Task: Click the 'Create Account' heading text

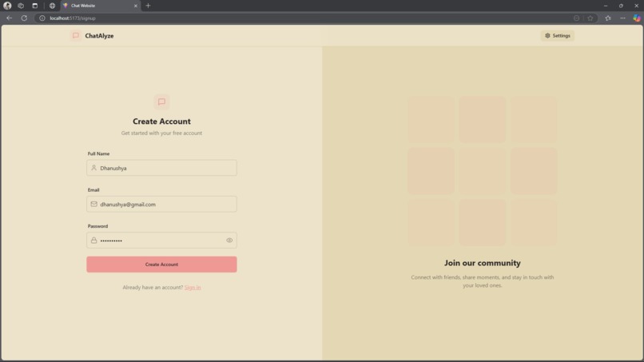Action: (x=161, y=121)
